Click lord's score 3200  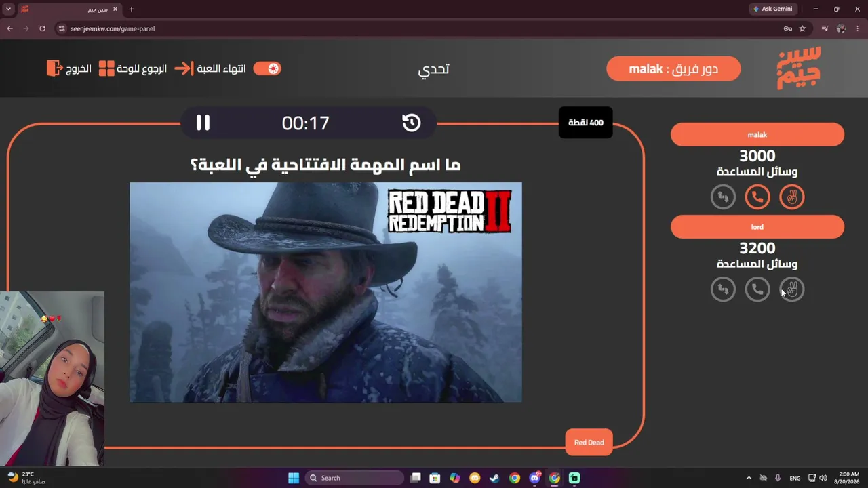pos(757,248)
